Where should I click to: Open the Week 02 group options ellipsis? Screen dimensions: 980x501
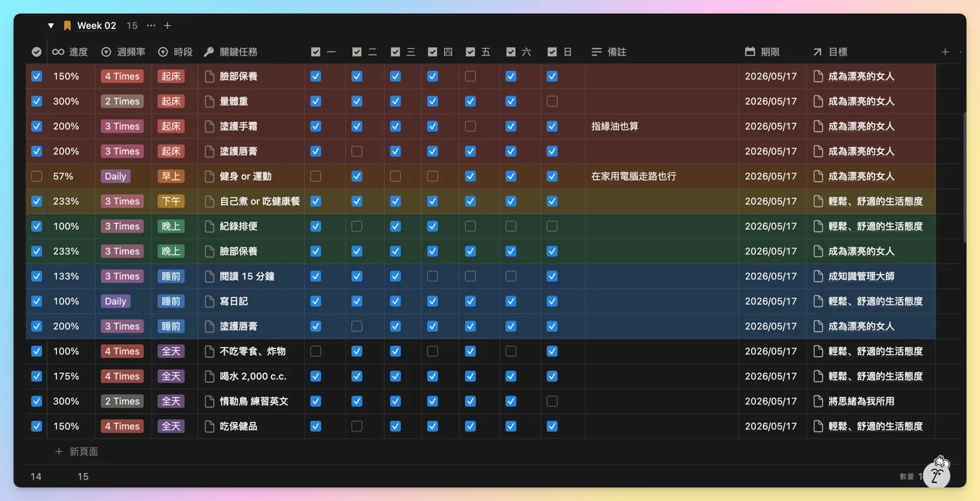(151, 26)
